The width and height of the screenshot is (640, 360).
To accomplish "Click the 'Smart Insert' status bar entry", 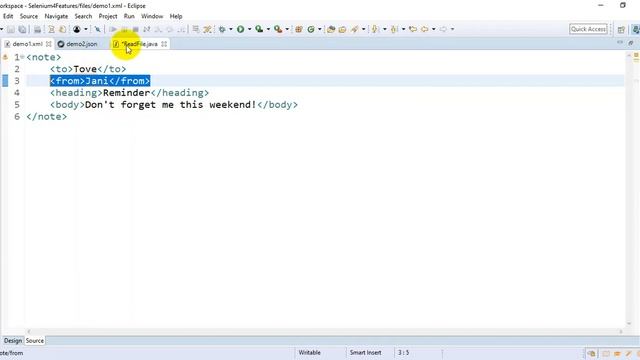I will click(x=365, y=353).
